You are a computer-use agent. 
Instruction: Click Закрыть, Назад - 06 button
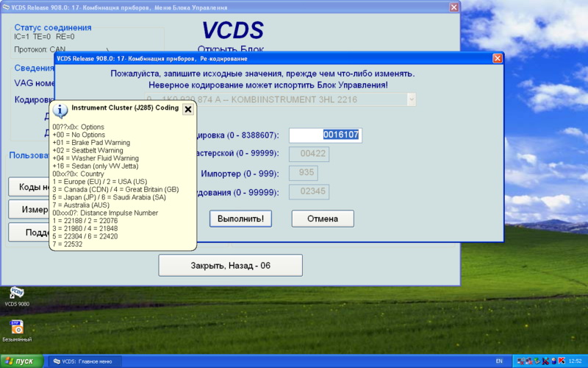click(230, 266)
